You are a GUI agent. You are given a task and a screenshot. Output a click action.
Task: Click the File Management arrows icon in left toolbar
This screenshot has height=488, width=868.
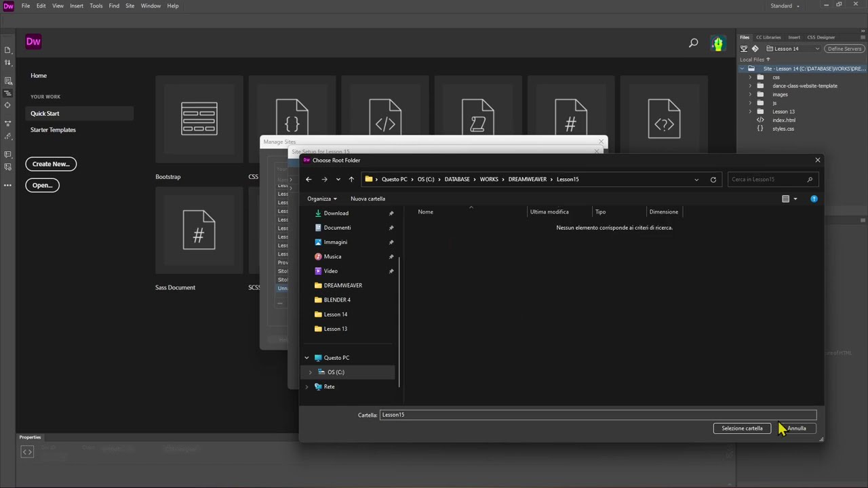coord(7,62)
